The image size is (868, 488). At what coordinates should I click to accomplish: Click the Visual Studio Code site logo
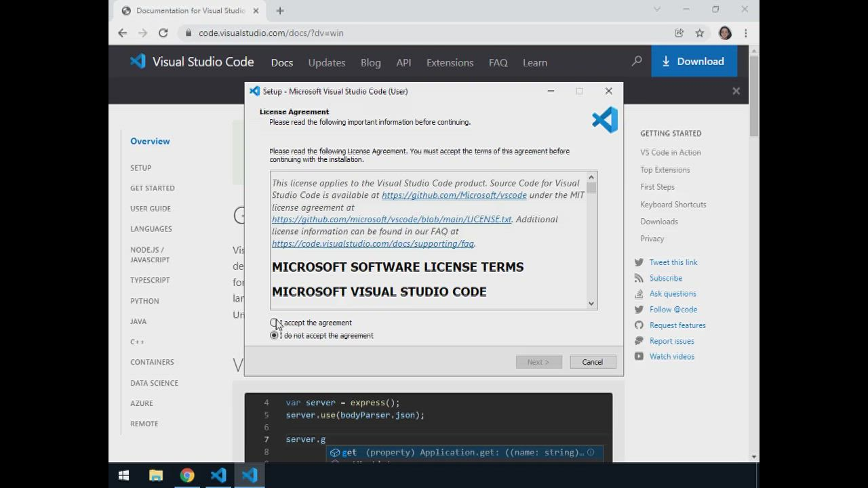pyautogui.click(x=192, y=62)
